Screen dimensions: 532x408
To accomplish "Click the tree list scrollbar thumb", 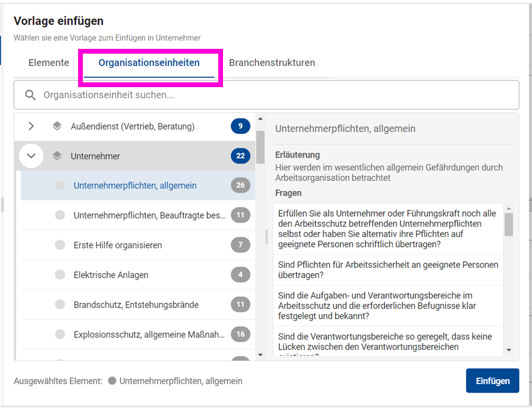I will [260, 147].
